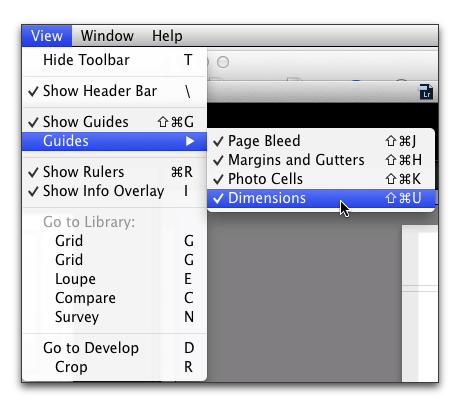Toggle Show Rulers option
The height and width of the screenshot is (407, 461).
pos(114,172)
